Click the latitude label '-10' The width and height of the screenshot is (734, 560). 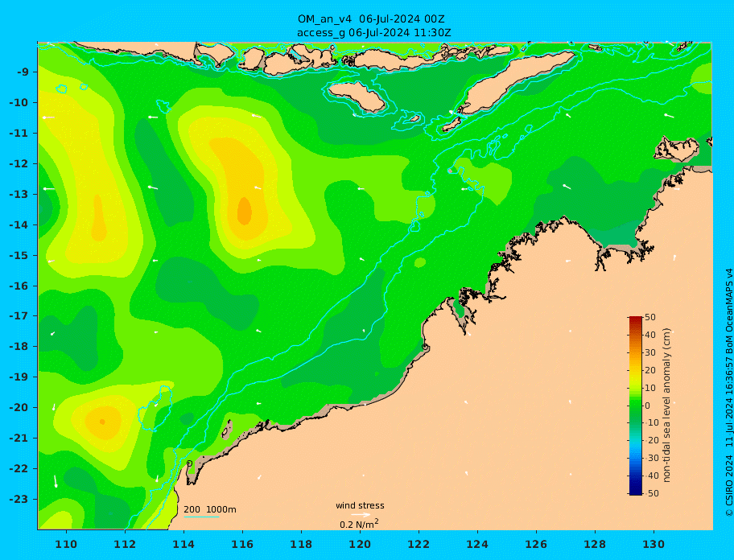point(19,102)
